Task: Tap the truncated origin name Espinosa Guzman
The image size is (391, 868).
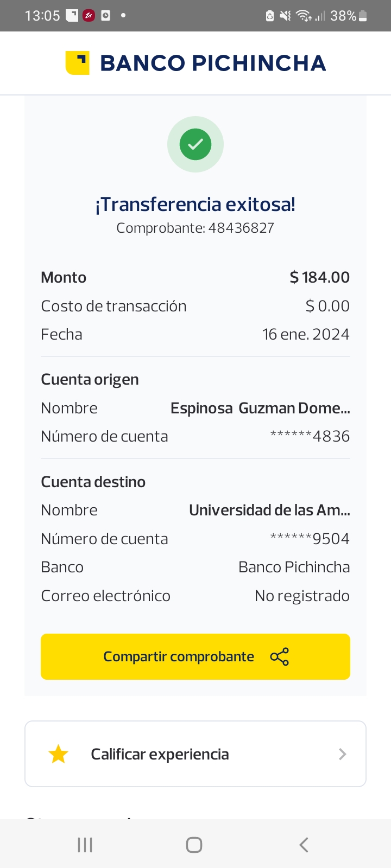Action: 260,408
